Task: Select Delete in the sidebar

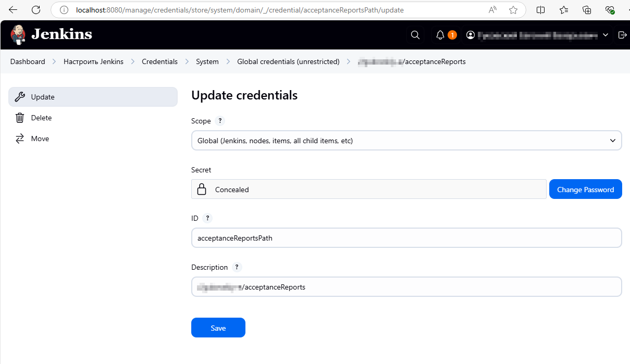Action: pyautogui.click(x=41, y=118)
